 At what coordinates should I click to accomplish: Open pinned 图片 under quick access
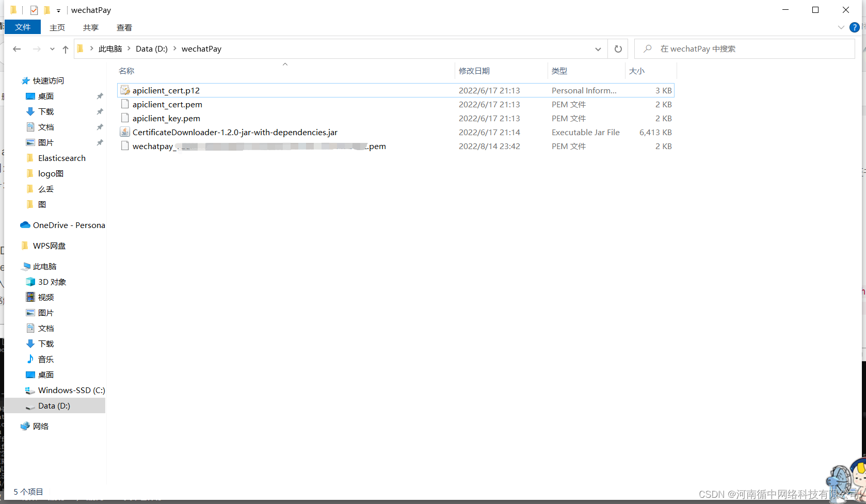[46, 143]
